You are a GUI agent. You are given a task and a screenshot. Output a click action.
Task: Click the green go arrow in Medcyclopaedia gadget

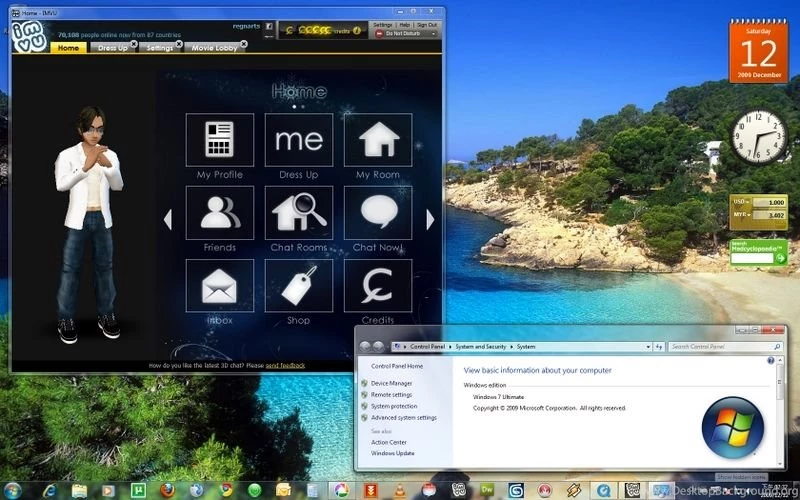(781, 258)
